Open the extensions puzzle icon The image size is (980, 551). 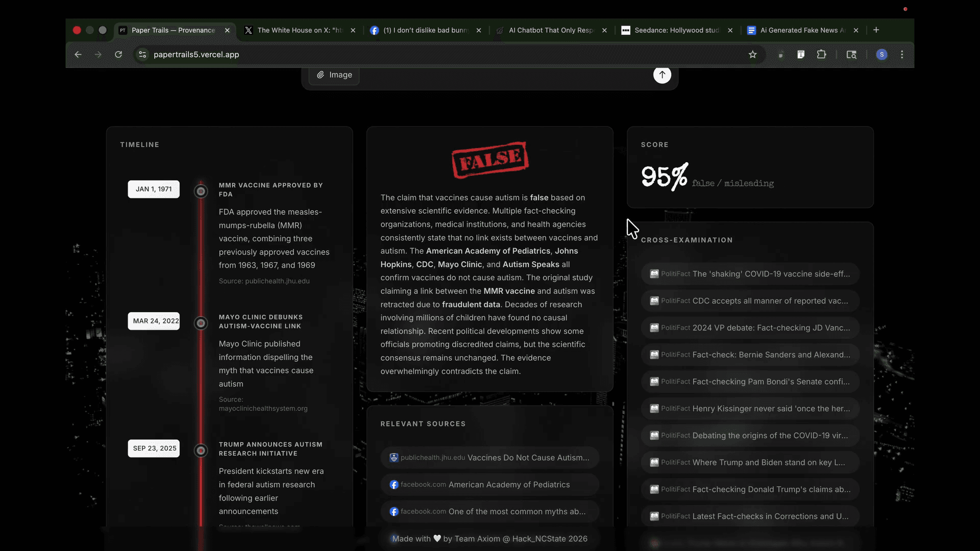[821, 55]
